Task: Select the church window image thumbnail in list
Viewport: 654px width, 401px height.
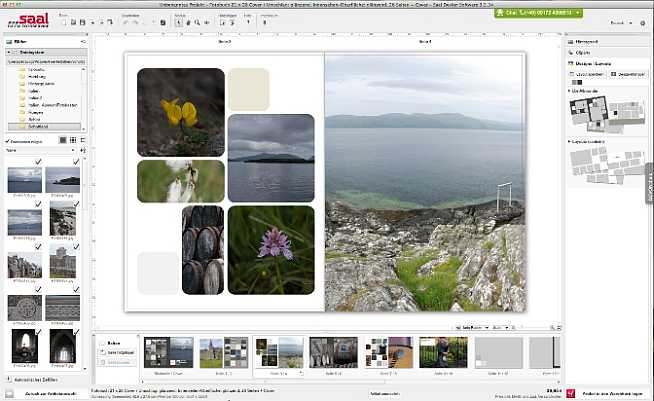Action: [25, 346]
